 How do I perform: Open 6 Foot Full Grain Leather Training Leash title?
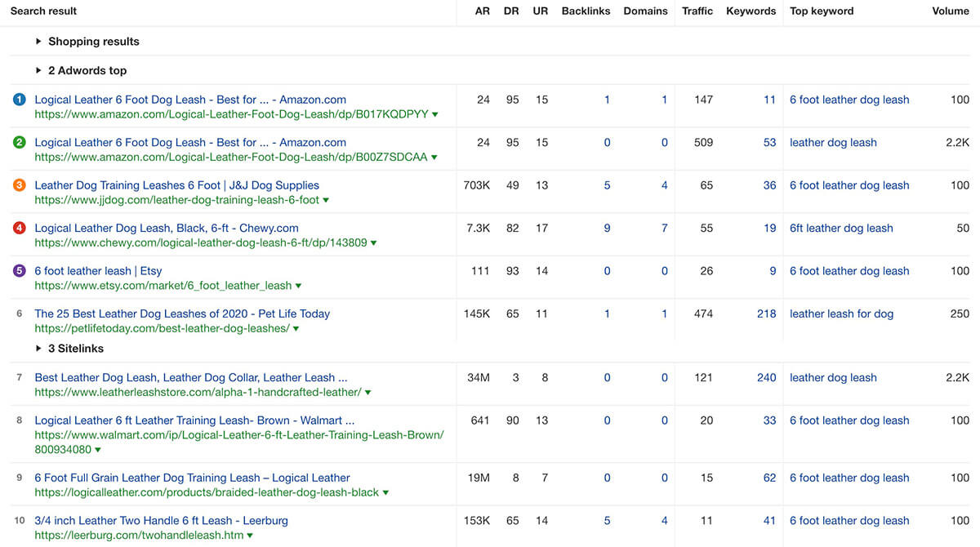tap(192, 478)
